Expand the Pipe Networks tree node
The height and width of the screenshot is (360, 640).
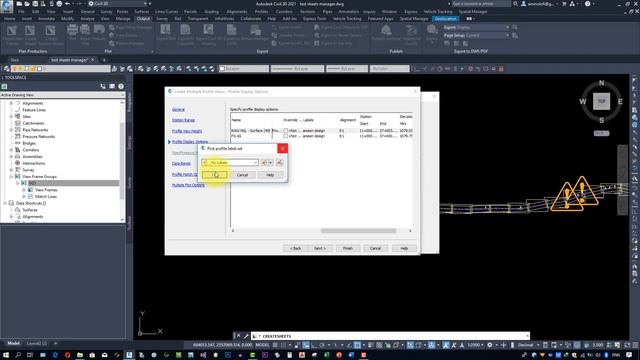pos(11,130)
